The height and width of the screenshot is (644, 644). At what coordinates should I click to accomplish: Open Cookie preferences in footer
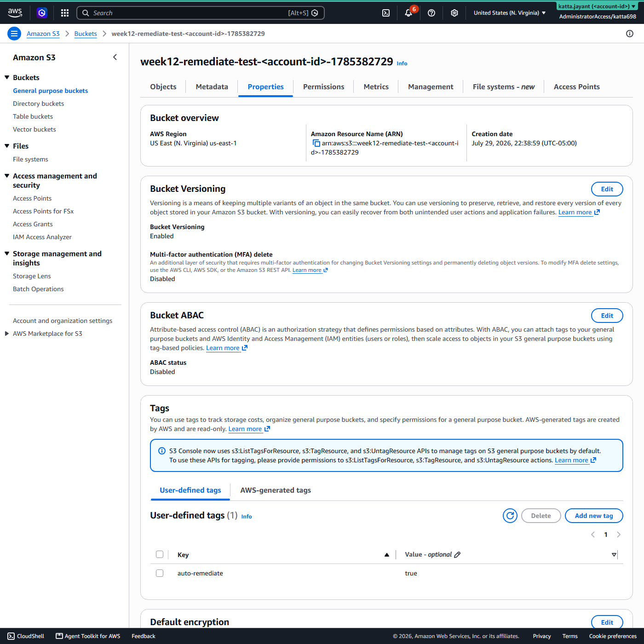613,636
